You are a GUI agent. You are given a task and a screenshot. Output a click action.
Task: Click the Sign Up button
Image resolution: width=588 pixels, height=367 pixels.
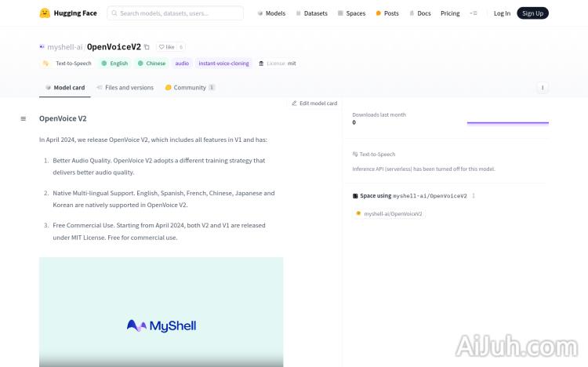pyautogui.click(x=532, y=13)
